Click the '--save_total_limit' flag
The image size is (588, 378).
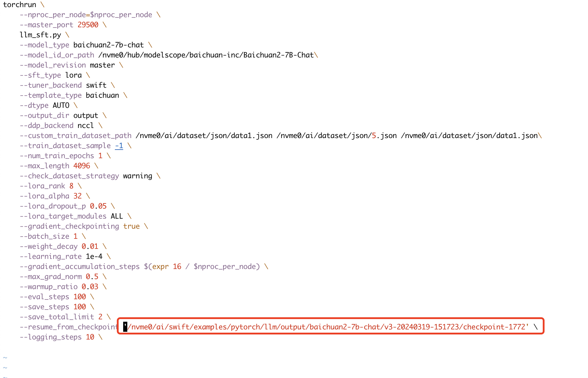pos(57,317)
